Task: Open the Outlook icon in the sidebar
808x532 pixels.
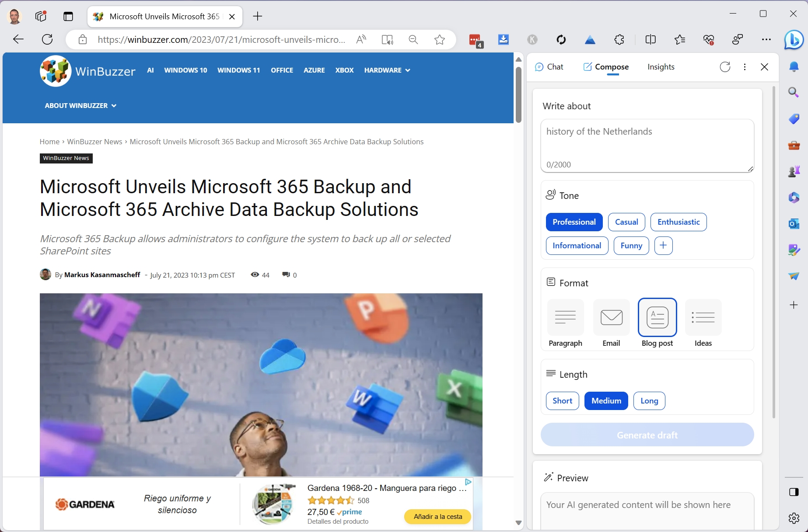Action: [794, 224]
